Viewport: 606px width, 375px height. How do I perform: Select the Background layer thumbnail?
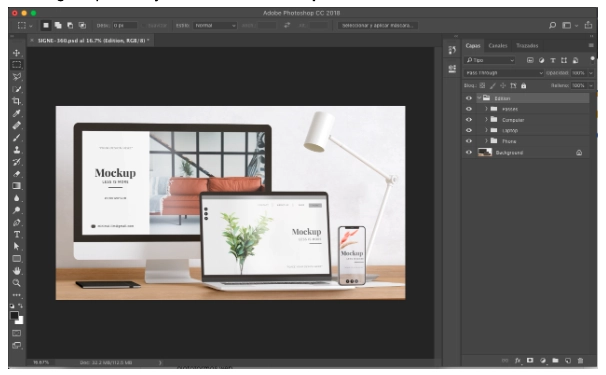tap(485, 152)
